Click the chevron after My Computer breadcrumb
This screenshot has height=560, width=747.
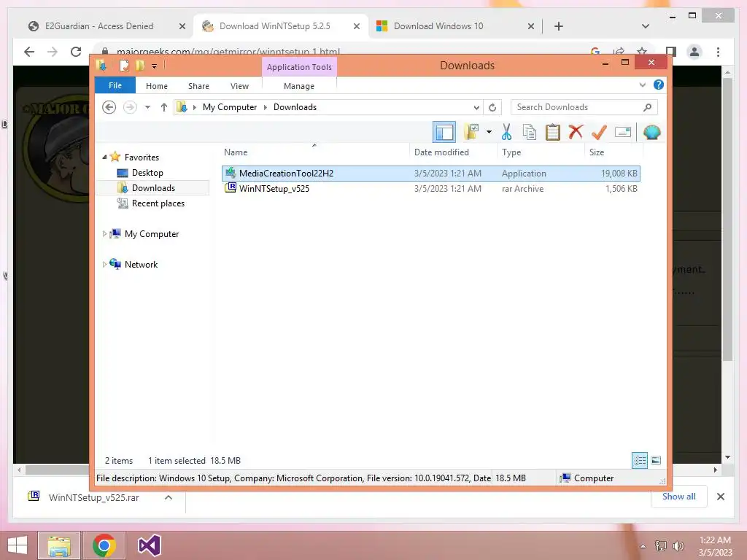[x=266, y=107]
